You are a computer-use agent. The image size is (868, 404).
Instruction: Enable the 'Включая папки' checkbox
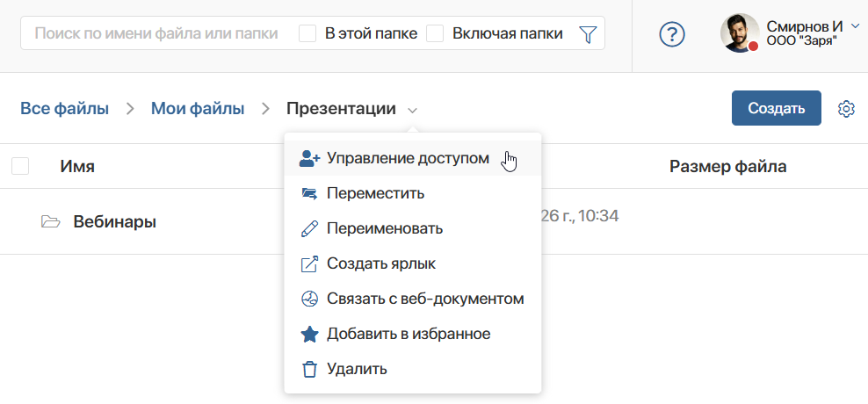pyautogui.click(x=435, y=33)
